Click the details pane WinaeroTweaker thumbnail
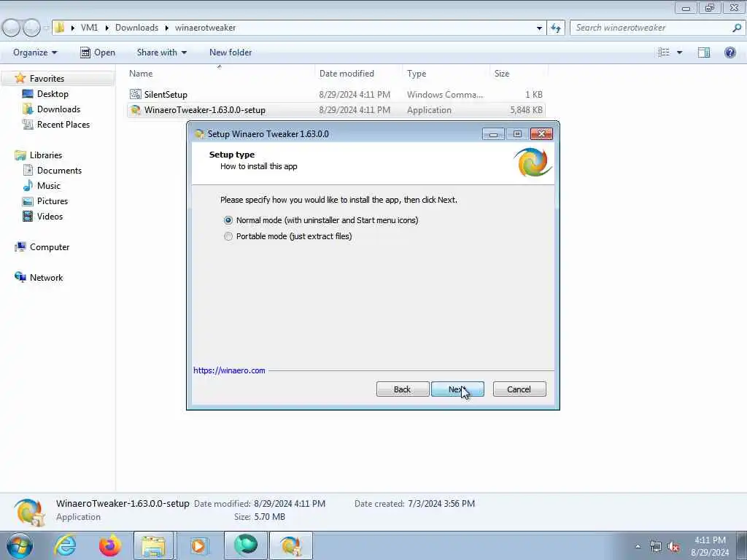The width and height of the screenshot is (747, 560). [x=29, y=512]
